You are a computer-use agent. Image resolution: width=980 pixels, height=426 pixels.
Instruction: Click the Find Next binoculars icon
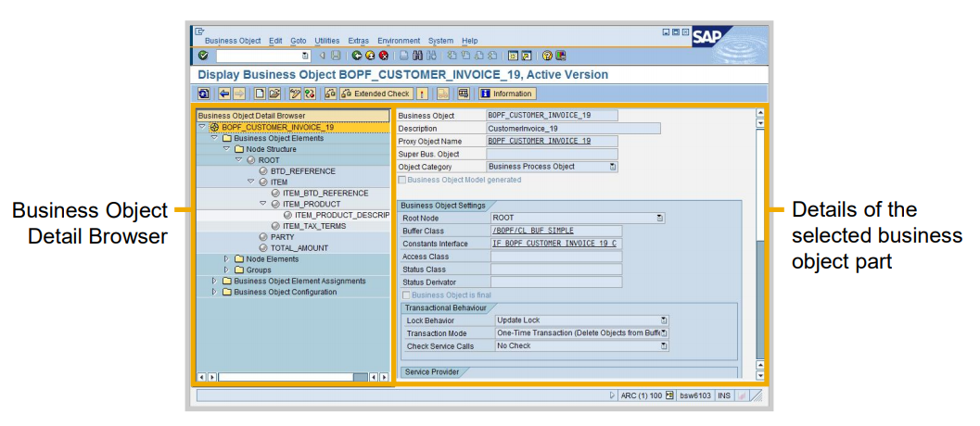pos(431,56)
